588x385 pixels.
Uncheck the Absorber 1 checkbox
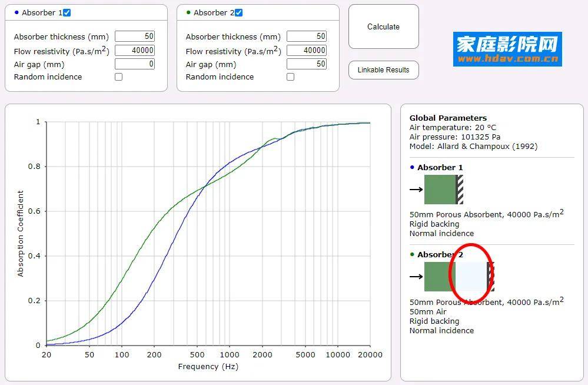point(67,13)
